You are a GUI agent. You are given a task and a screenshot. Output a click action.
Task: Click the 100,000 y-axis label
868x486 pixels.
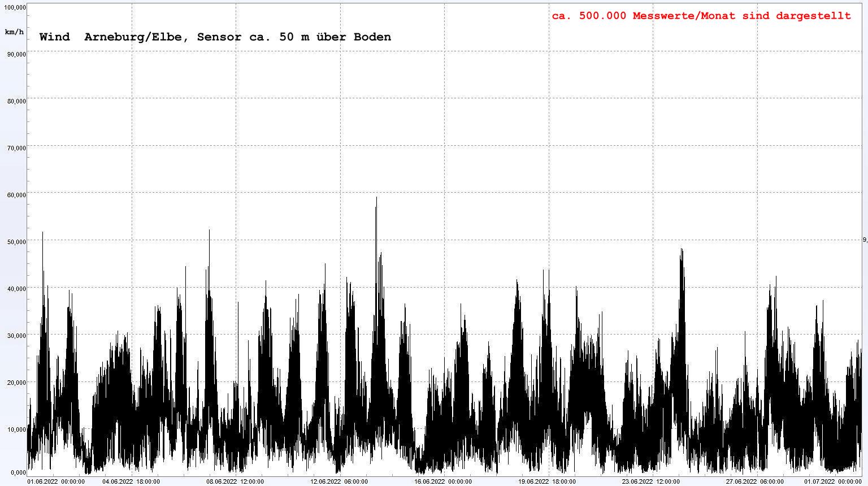15,7
